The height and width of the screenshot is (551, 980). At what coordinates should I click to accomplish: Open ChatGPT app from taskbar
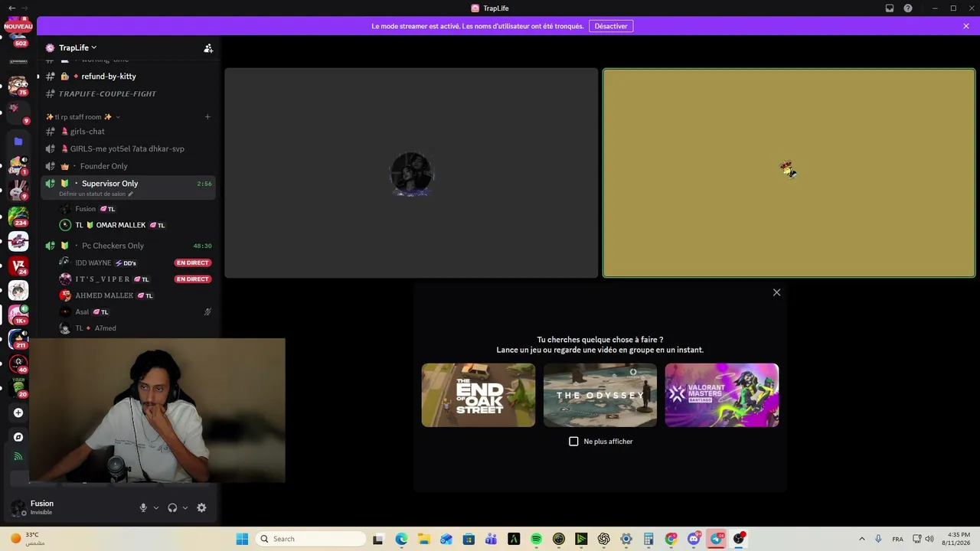click(x=603, y=539)
